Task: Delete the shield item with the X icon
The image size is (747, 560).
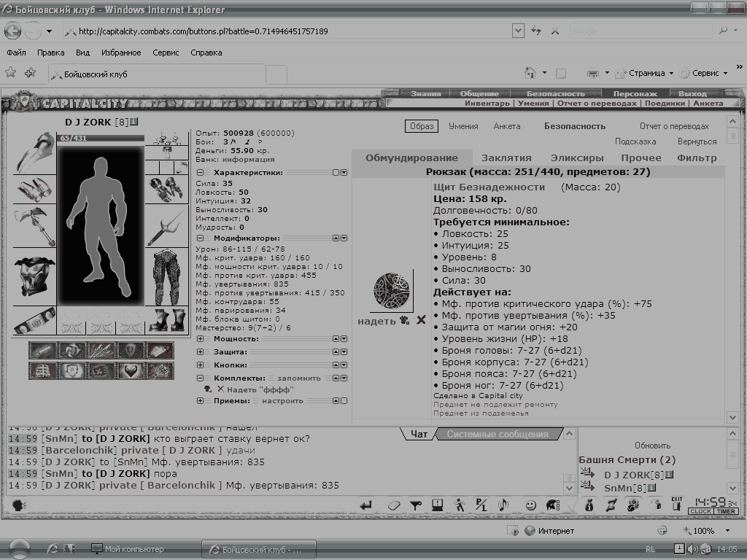Action: (421, 320)
